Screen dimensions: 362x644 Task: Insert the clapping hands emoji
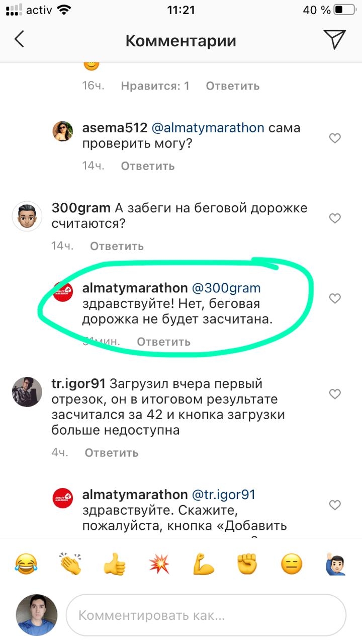pyautogui.click(x=70, y=563)
